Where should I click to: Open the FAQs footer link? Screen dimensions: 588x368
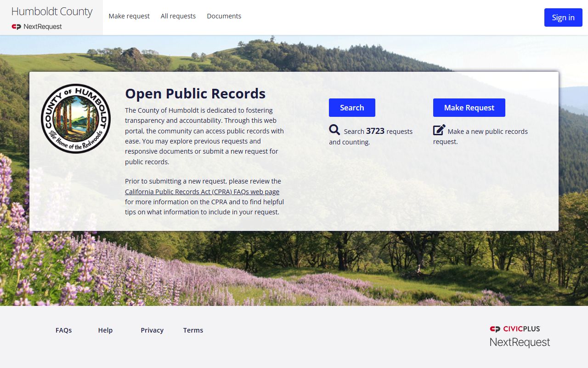pos(63,330)
